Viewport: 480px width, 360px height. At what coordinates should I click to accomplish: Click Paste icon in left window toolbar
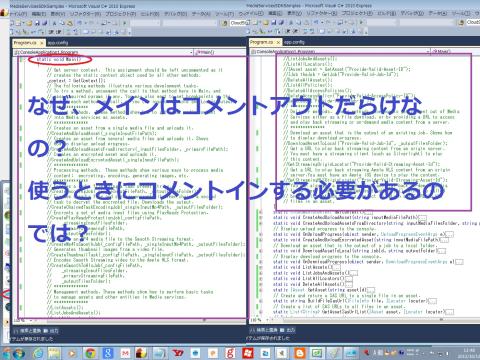[x=70, y=23]
